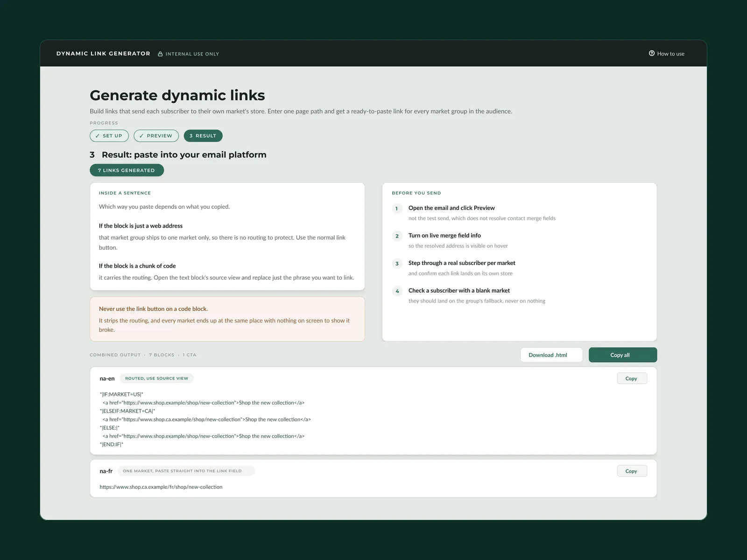Copy all generated blocks

click(623, 355)
